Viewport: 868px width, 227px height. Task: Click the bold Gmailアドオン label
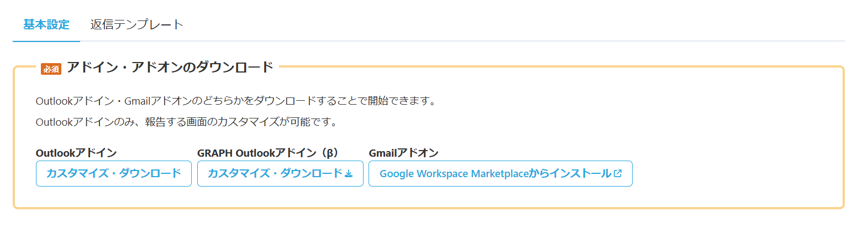pyautogui.click(x=404, y=153)
